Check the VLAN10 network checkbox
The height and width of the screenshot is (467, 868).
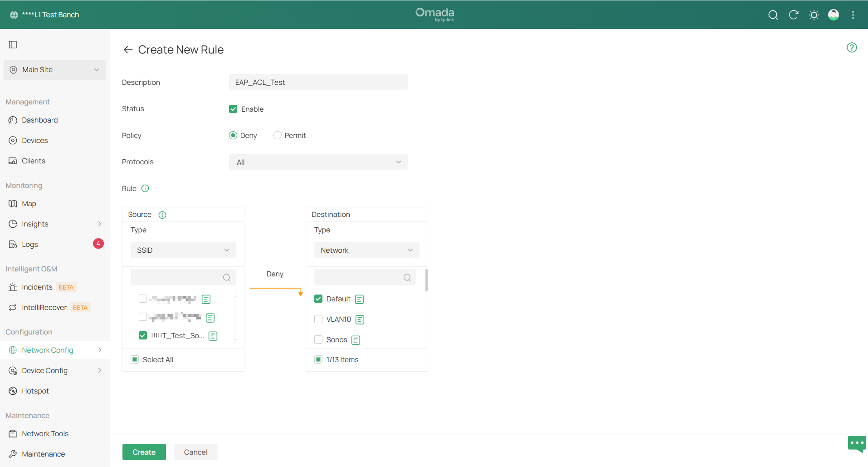coord(318,319)
